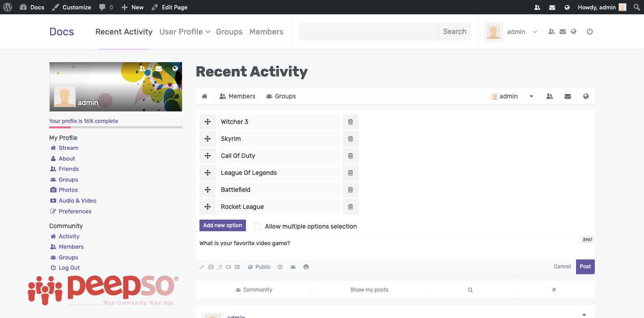Delete the League Of Legends option
Viewport: 644px width, 318px height.
[351, 173]
